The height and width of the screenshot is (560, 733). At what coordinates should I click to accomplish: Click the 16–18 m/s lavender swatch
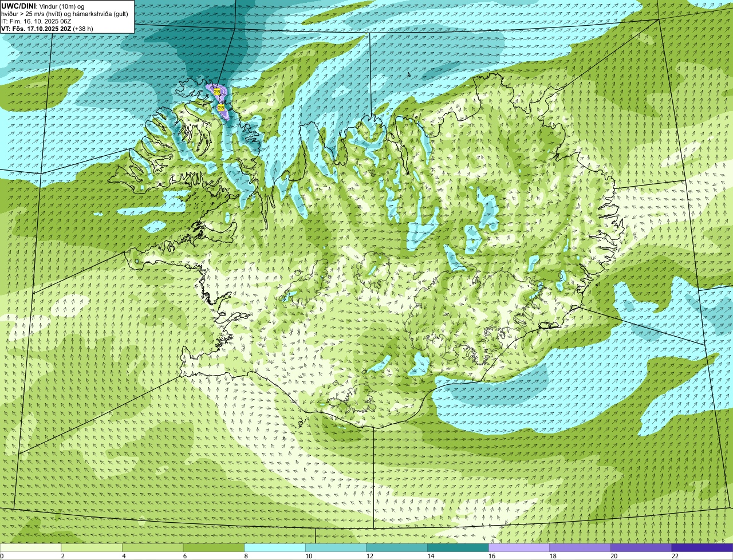(519, 547)
